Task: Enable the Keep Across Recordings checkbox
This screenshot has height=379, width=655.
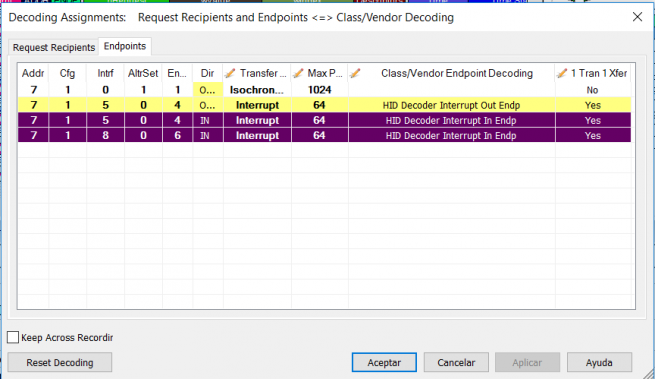Action: pyautogui.click(x=13, y=337)
